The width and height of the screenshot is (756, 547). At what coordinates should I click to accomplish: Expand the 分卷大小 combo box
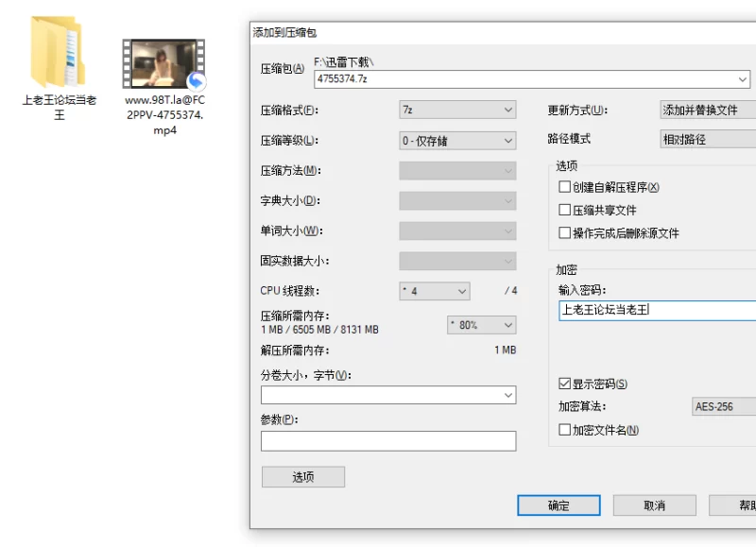pyautogui.click(x=507, y=395)
